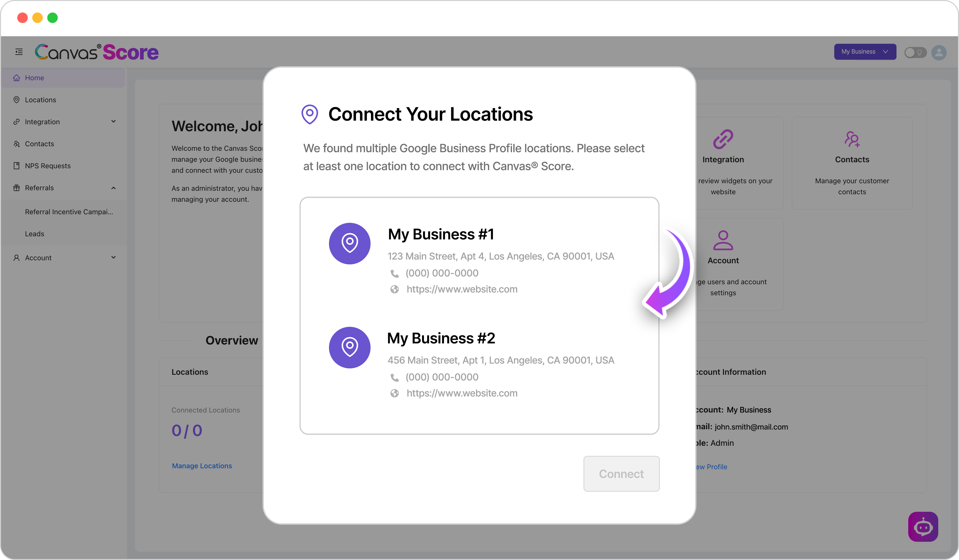Click phone number of My Business #2
Image resolution: width=959 pixels, height=560 pixels.
point(442,377)
